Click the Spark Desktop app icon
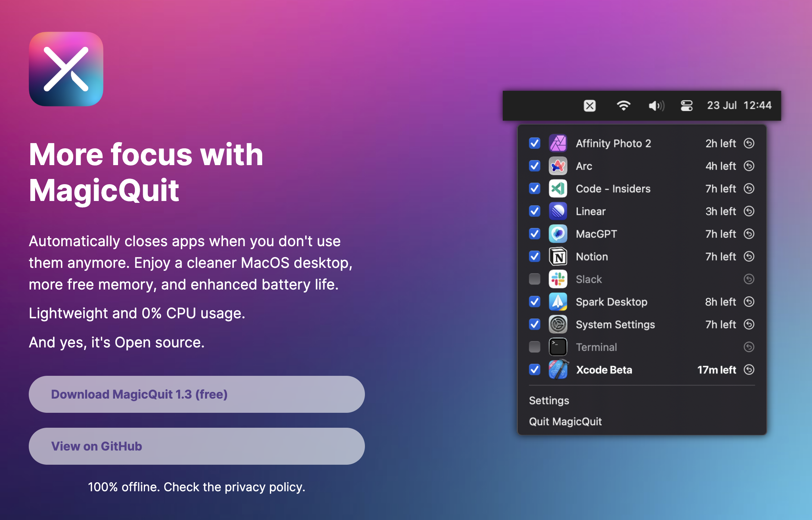This screenshot has width=812, height=520. pos(558,302)
